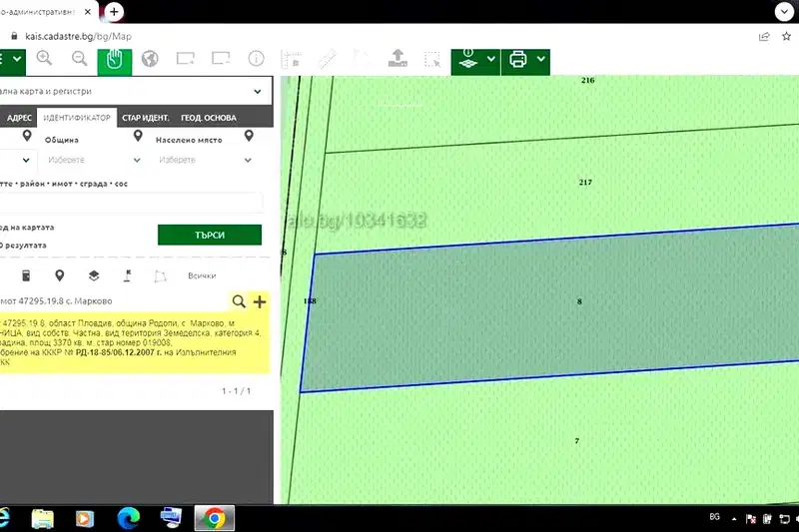Click the layers filter icon in results
The image size is (799, 532).
[94, 275]
